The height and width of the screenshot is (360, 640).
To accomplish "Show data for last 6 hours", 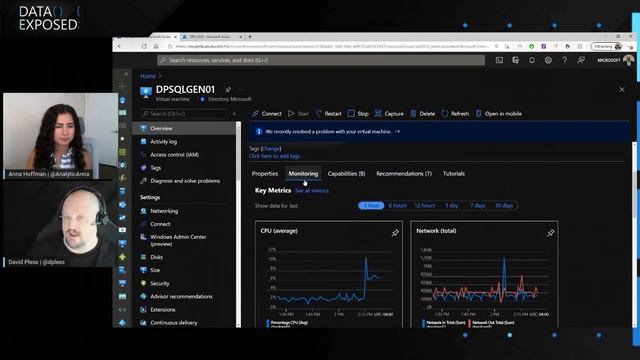I will click(397, 205).
